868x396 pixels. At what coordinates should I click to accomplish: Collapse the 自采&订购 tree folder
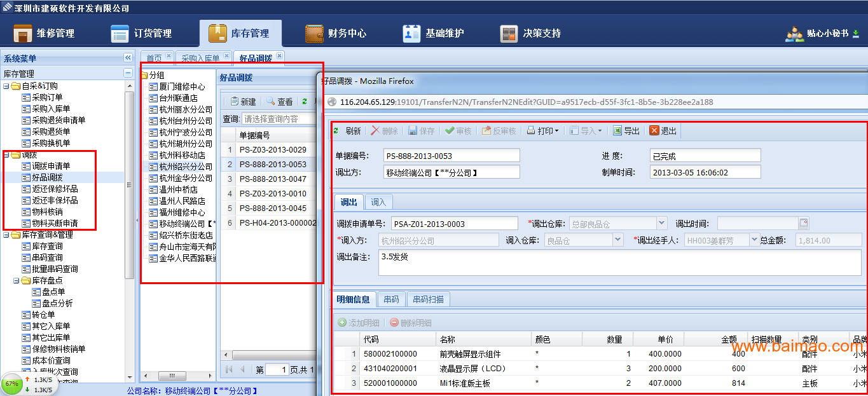(x=6, y=86)
